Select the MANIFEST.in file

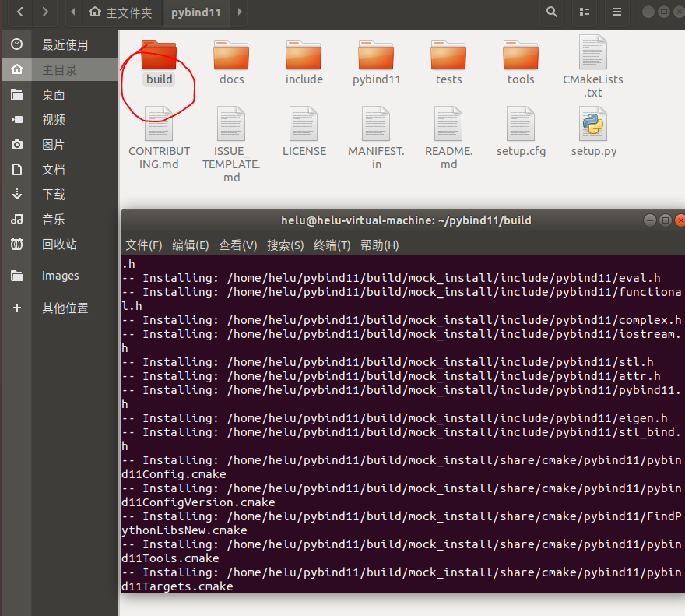(x=376, y=138)
